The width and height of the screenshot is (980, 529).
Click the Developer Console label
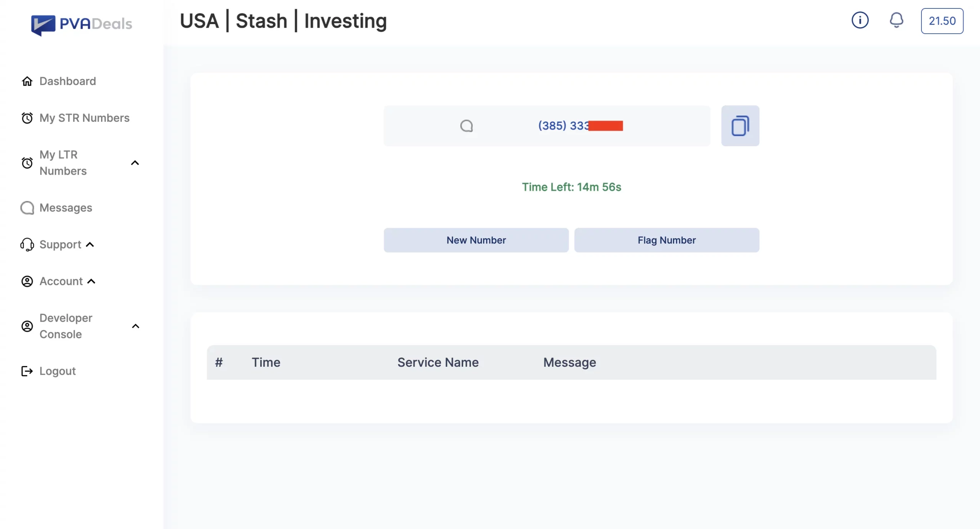[x=66, y=326]
